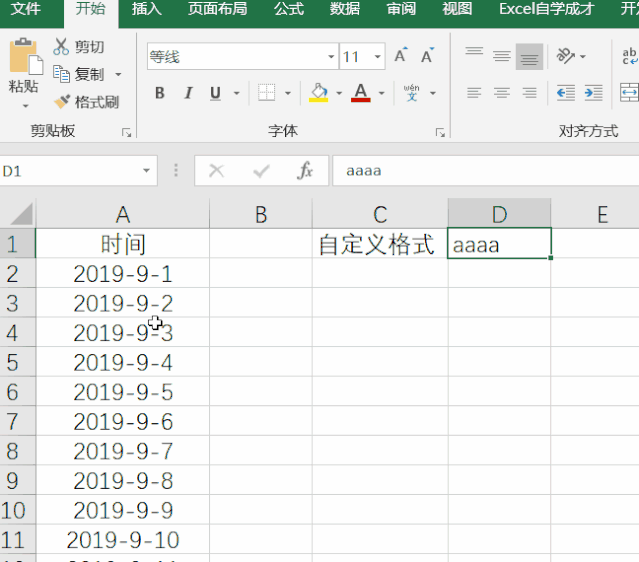The height and width of the screenshot is (562, 639).
Task: Expand the Paste options arrow
Action: coord(25,106)
